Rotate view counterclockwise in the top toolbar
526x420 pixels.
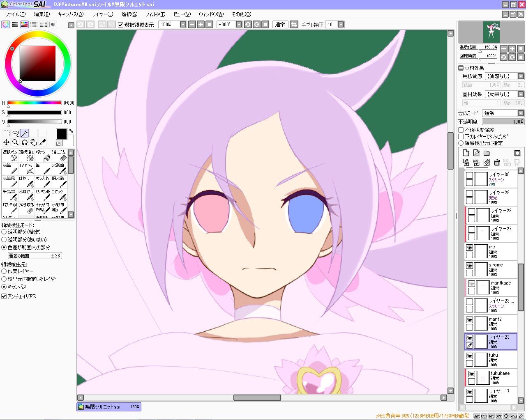point(248,25)
